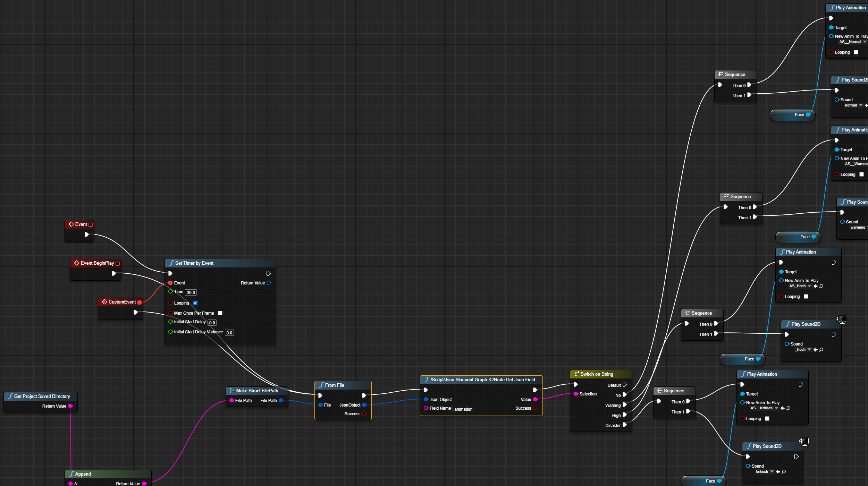Select the Switch on String node title
Screen dimensions: 868x486
coord(597,374)
